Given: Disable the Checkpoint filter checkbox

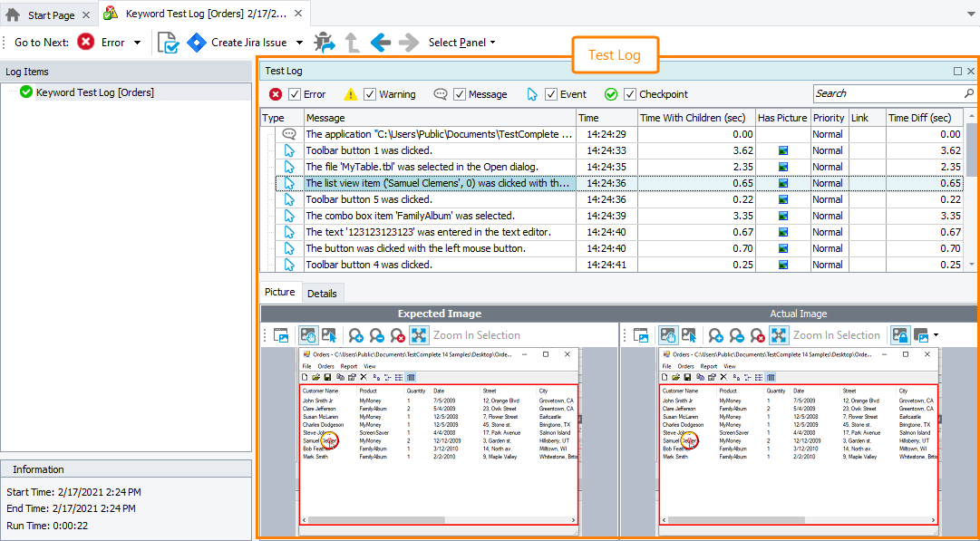Looking at the screenshot, I should click(630, 94).
